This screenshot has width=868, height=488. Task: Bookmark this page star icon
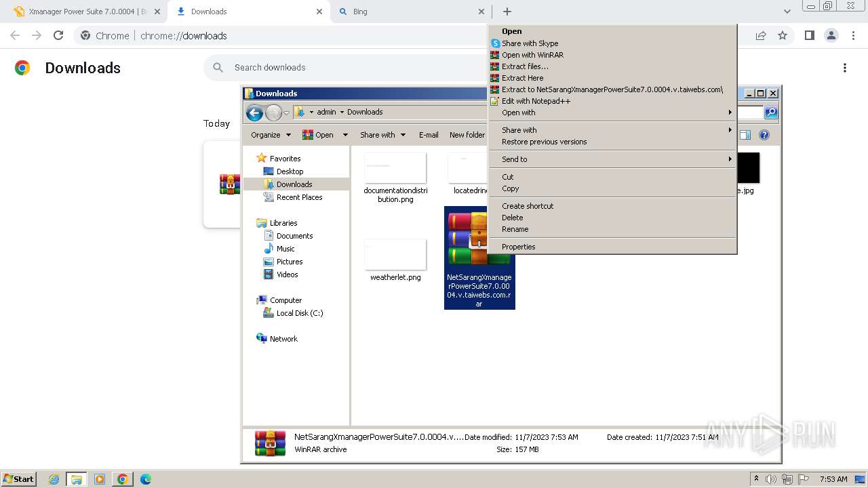(783, 35)
